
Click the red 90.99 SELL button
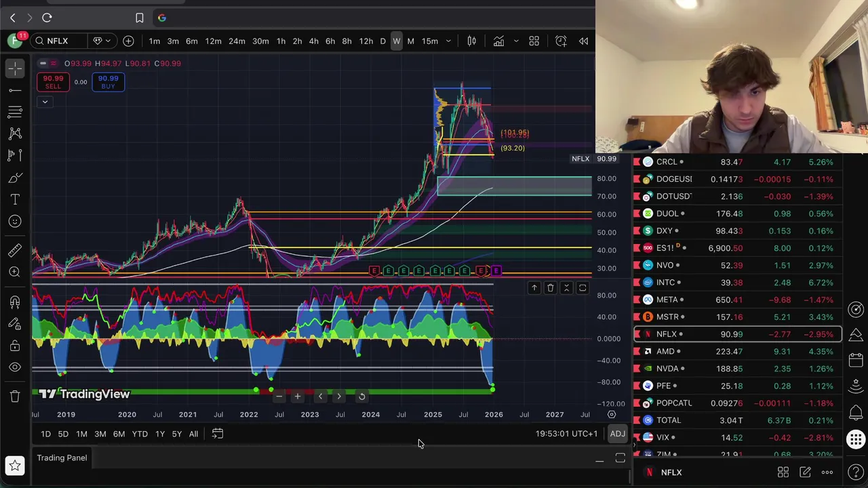[x=53, y=82]
